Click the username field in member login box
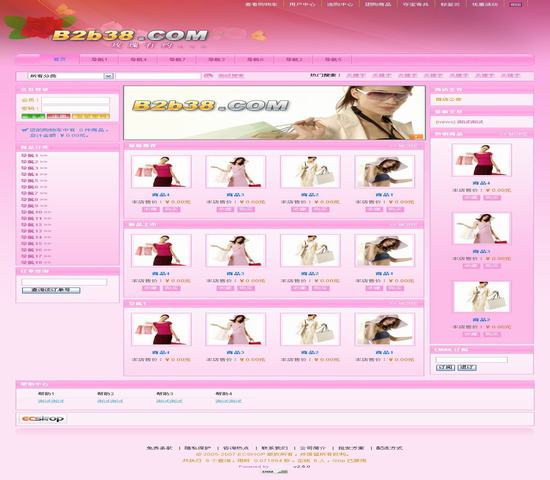This screenshot has height=480, width=550. (76, 100)
